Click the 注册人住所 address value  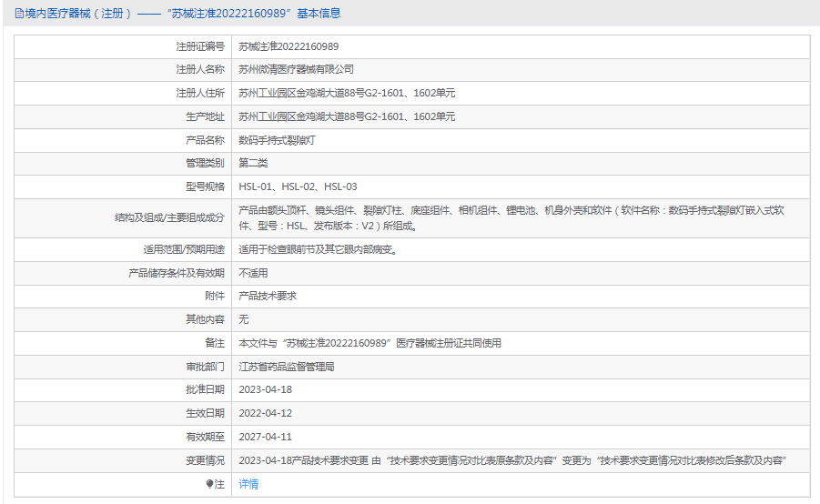347,93
